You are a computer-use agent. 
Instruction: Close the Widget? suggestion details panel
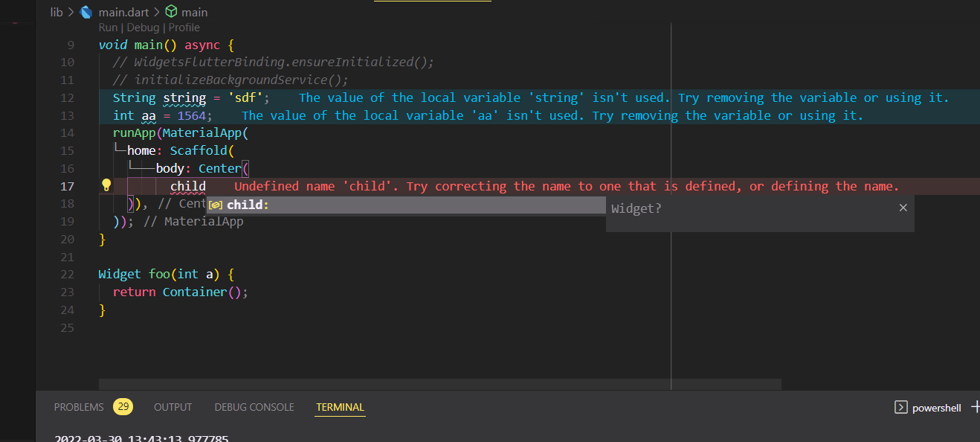[903, 208]
